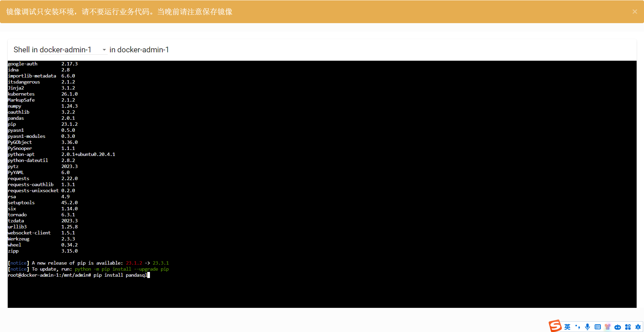The height and width of the screenshot is (332, 644).
Task: Click the 'websocket-client' package row
Action: coord(41,233)
